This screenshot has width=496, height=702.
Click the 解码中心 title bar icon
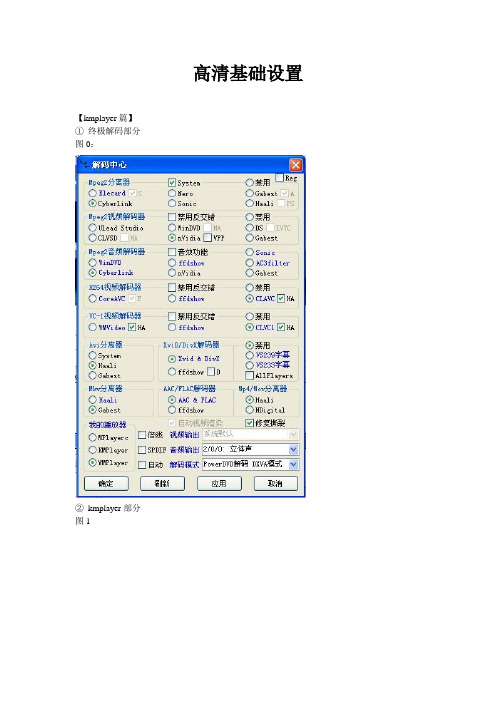pyautogui.click(x=84, y=164)
